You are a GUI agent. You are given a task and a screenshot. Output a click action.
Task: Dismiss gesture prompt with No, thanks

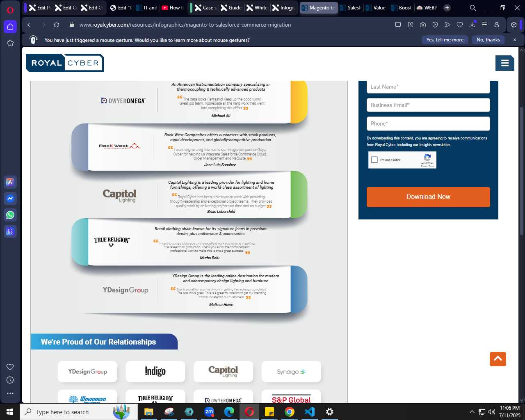(x=488, y=40)
